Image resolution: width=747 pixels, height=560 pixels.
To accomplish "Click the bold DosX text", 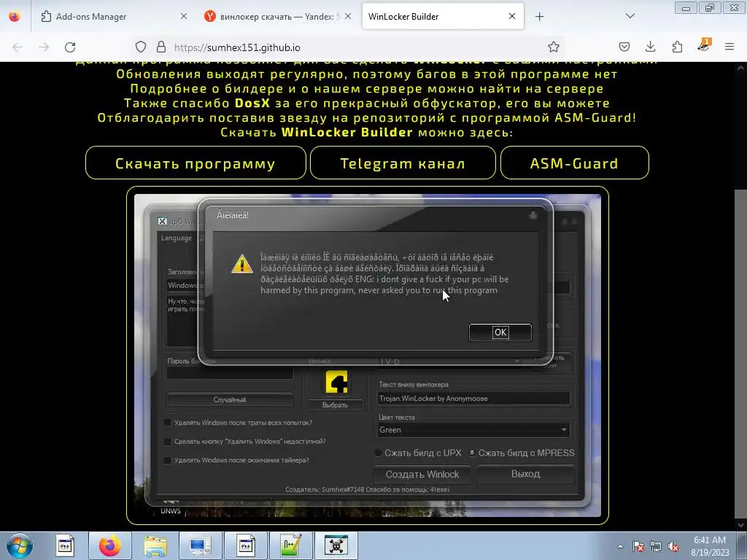I will coord(252,104).
